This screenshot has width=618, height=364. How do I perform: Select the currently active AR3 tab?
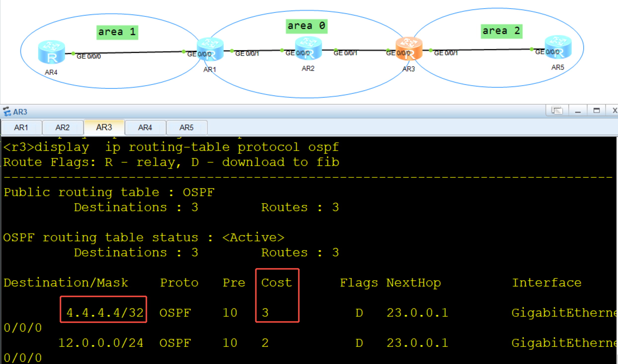click(x=104, y=127)
